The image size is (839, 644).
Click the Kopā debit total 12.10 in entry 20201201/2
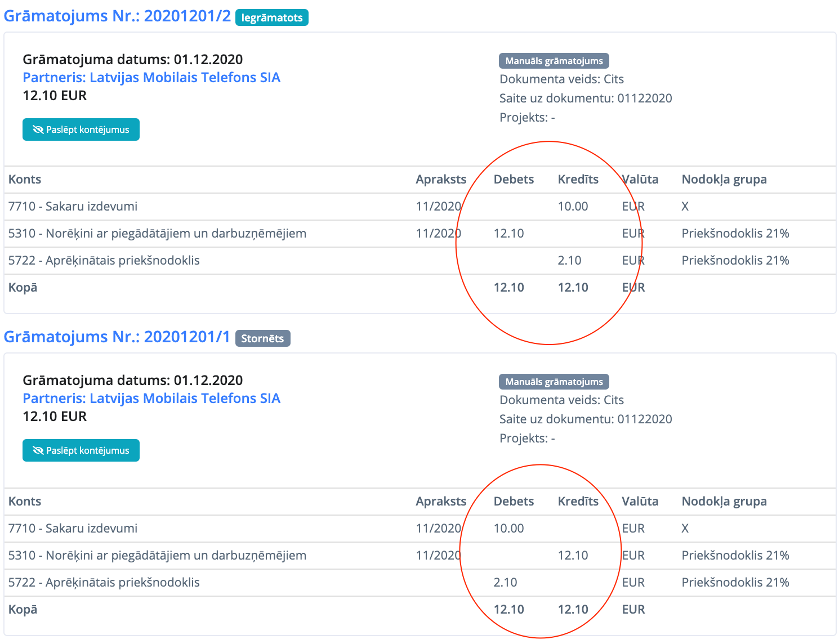[508, 288]
